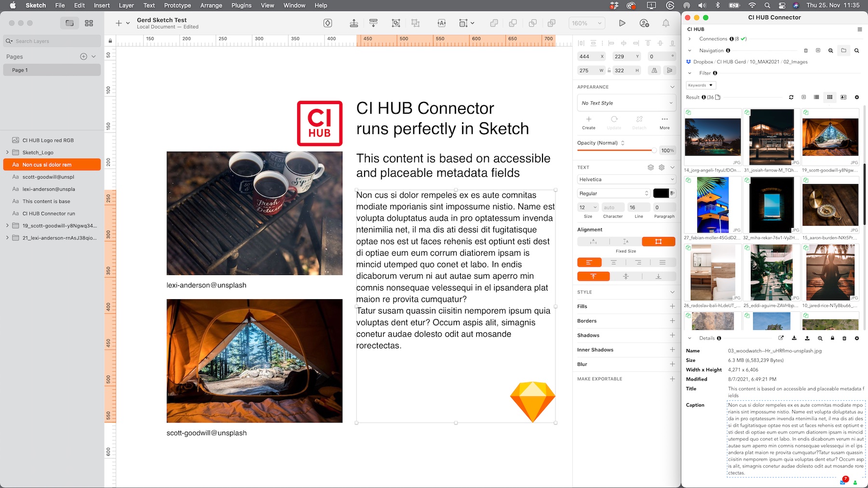Click the Insert plus icon in toolbar
Image resolution: width=868 pixels, height=488 pixels.
tap(119, 23)
